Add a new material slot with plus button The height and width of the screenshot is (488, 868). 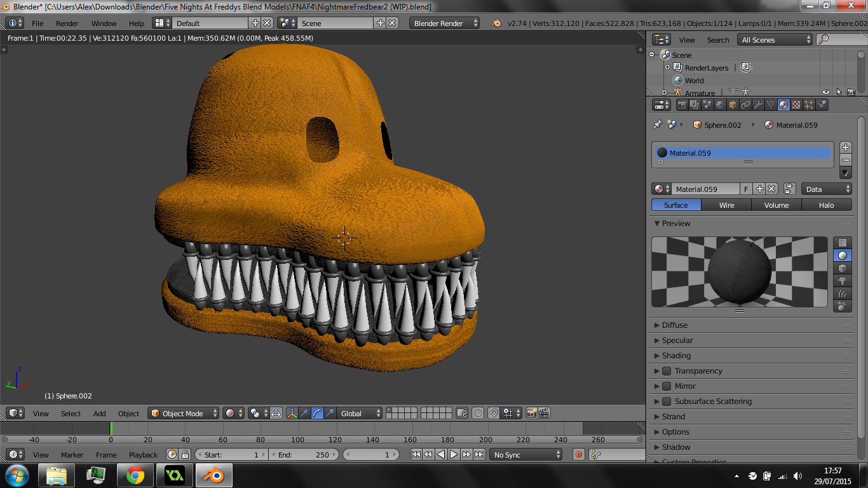846,147
